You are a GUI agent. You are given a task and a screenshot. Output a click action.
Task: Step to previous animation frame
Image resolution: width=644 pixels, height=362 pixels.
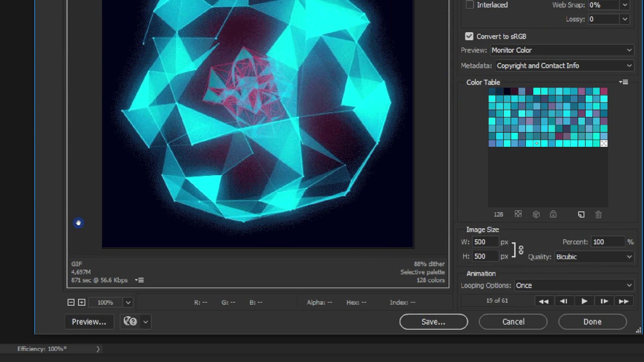coord(563,301)
